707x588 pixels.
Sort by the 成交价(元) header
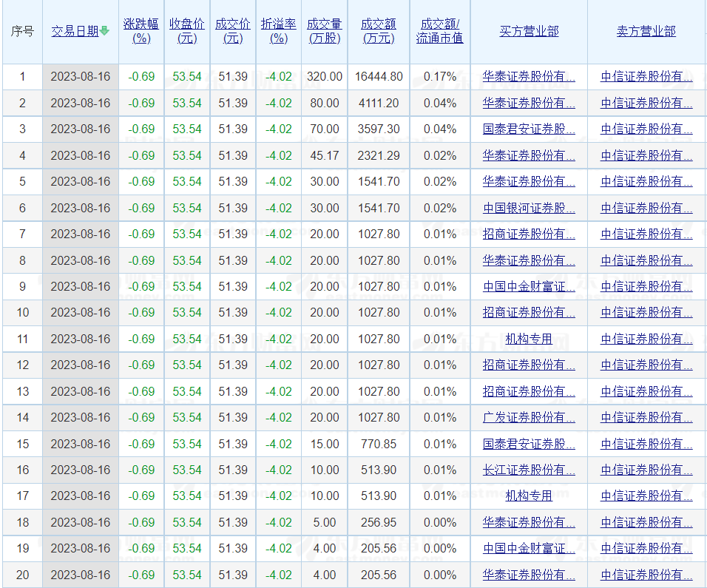[x=233, y=31]
